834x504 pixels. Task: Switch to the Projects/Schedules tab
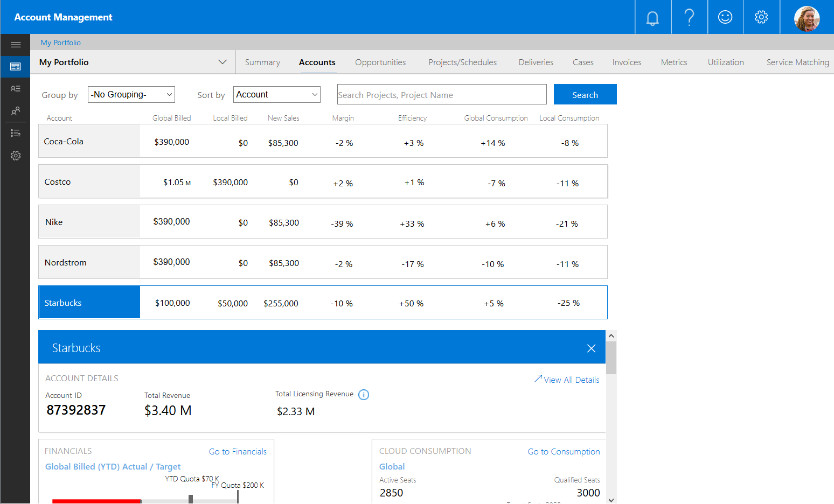463,62
